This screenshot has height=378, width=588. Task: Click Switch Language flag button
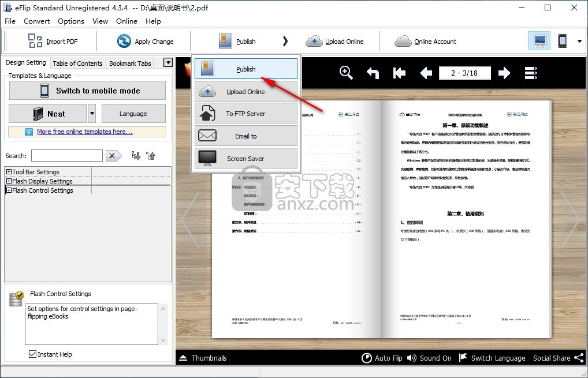[x=492, y=358]
